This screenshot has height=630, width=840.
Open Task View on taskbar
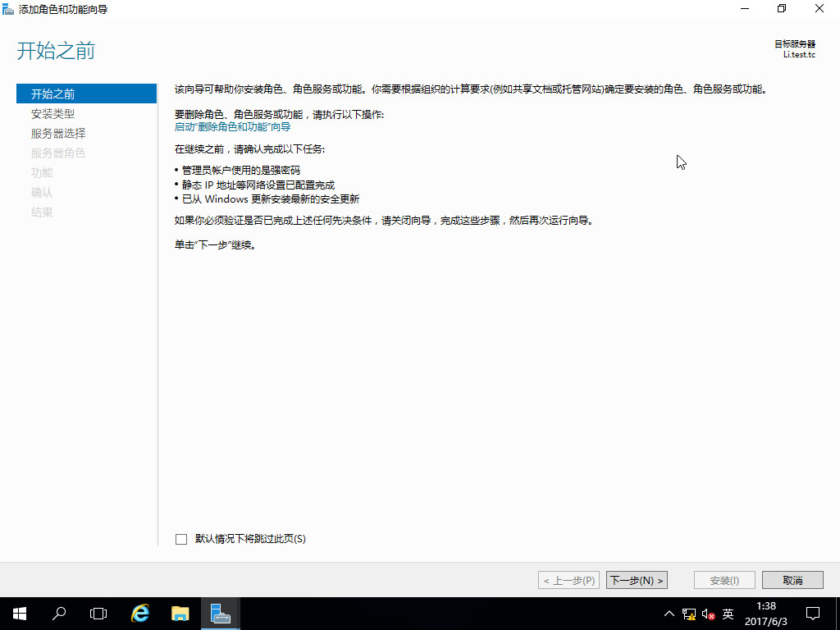98,614
